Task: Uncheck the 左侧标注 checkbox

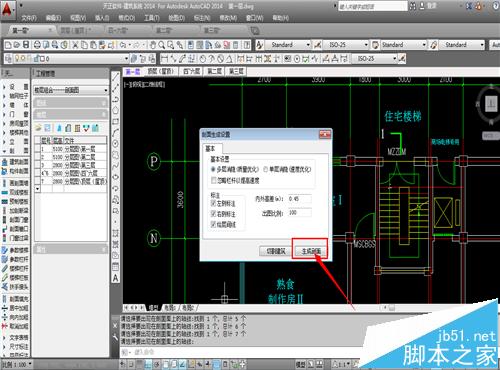Action: click(214, 203)
